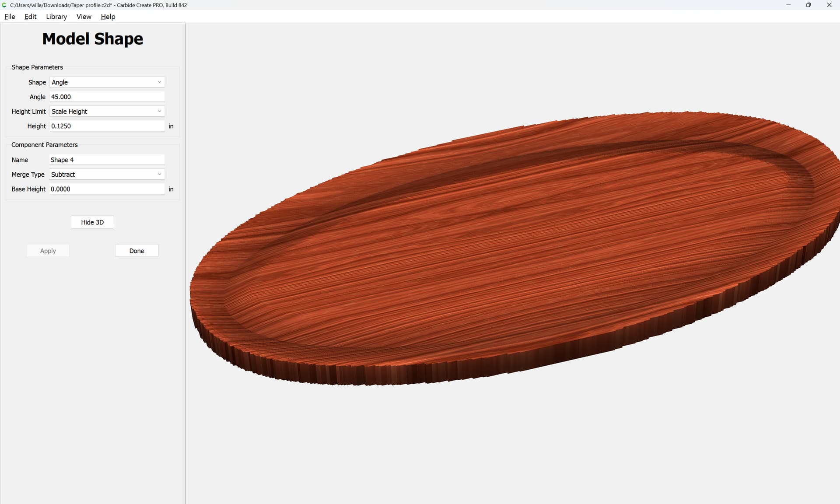
Task: Select the Name field containing Shape 4
Action: pos(107,160)
